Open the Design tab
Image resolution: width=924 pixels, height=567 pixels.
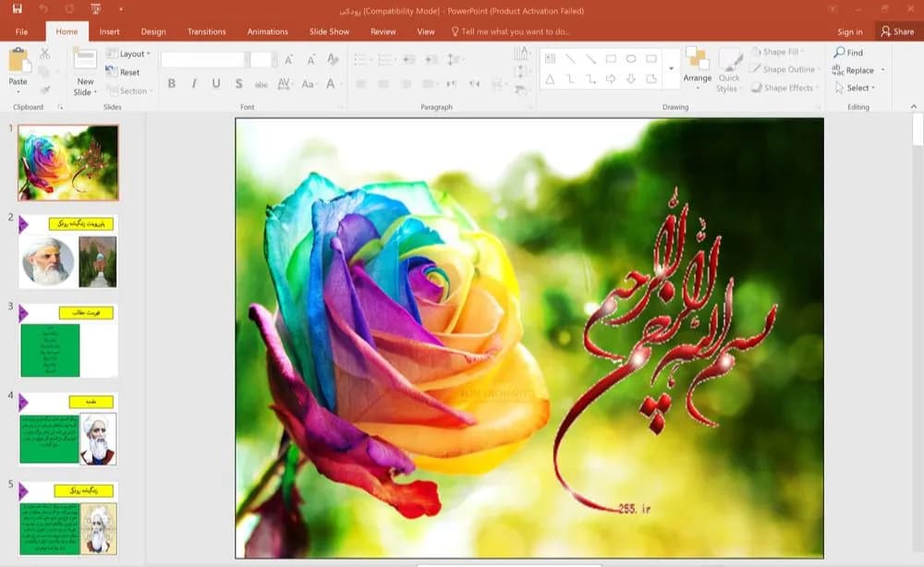[153, 31]
